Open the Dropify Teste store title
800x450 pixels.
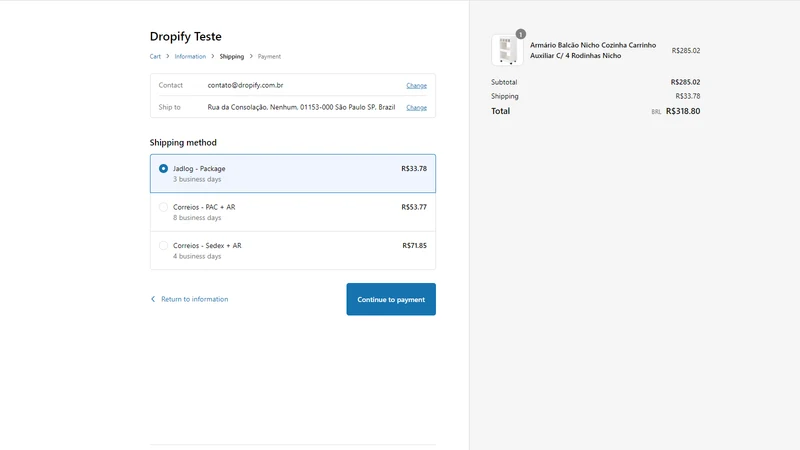[x=186, y=36]
